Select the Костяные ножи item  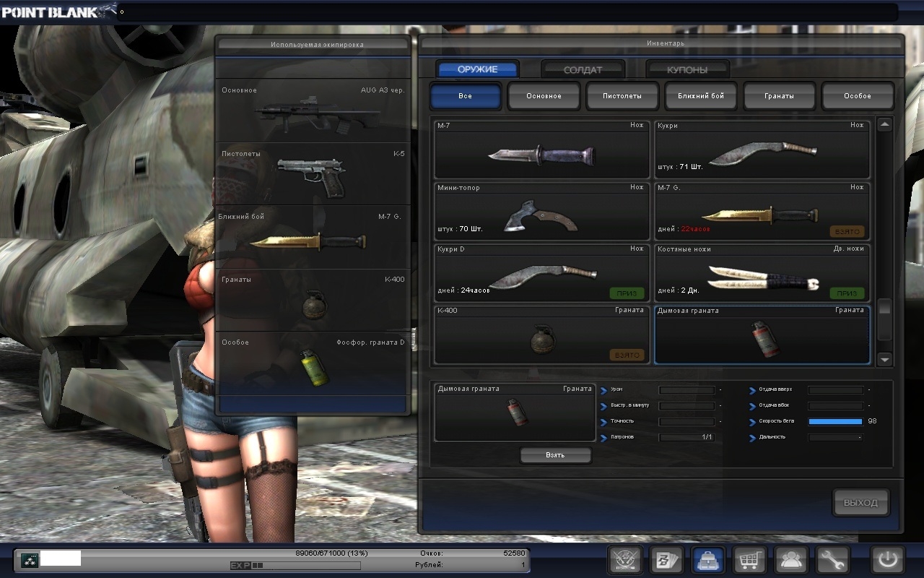762,273
